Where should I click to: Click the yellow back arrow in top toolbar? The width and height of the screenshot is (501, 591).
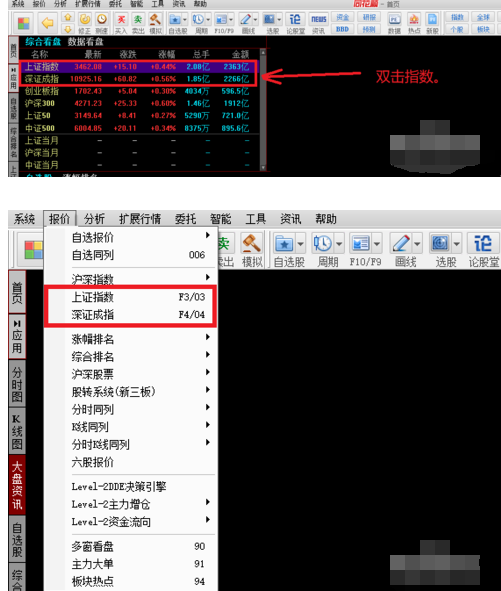47,23
